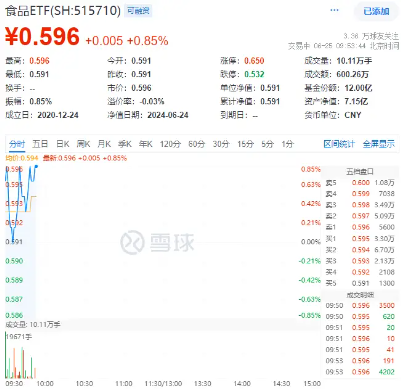Click the 基金份额 12.00亿 value
Viewport: 401px width, 390px height.
tap(358, 88)
